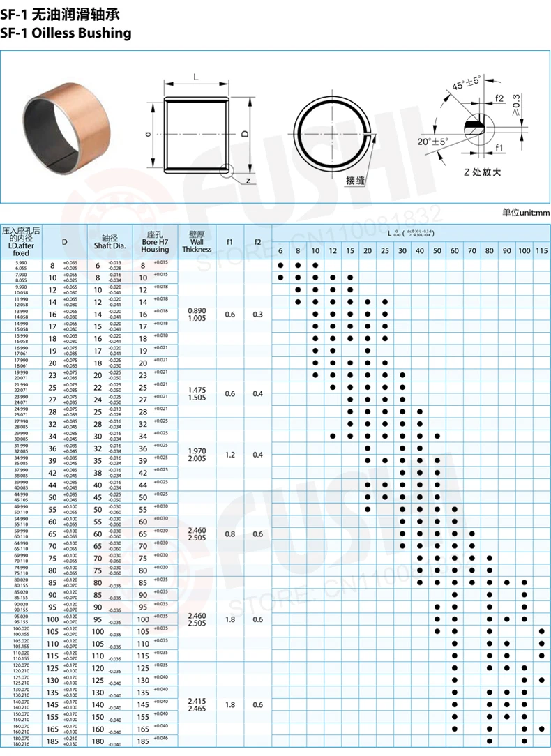Click the length column header '25'
This screenshot has width=551, height=756.
tap(385, 250)
